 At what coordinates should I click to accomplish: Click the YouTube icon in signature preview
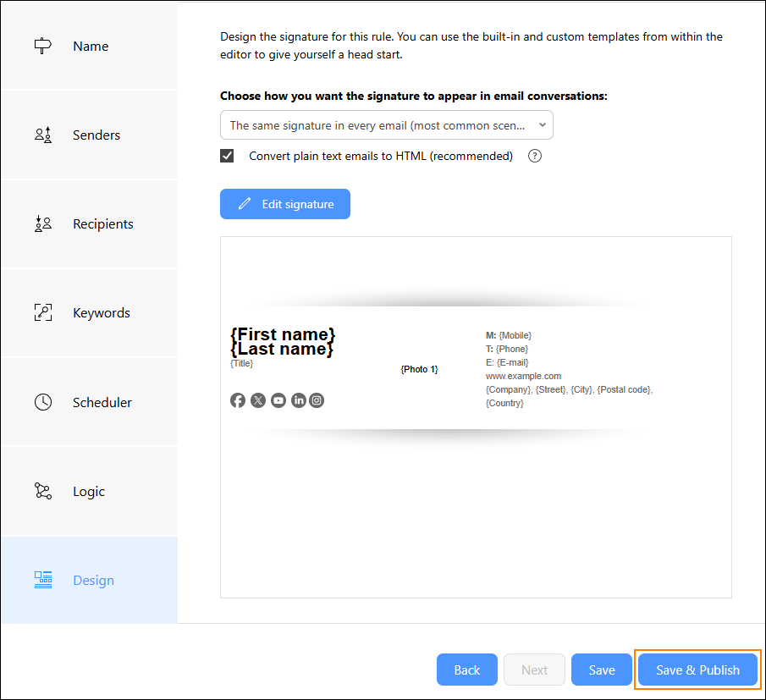[x=278, y=400]
